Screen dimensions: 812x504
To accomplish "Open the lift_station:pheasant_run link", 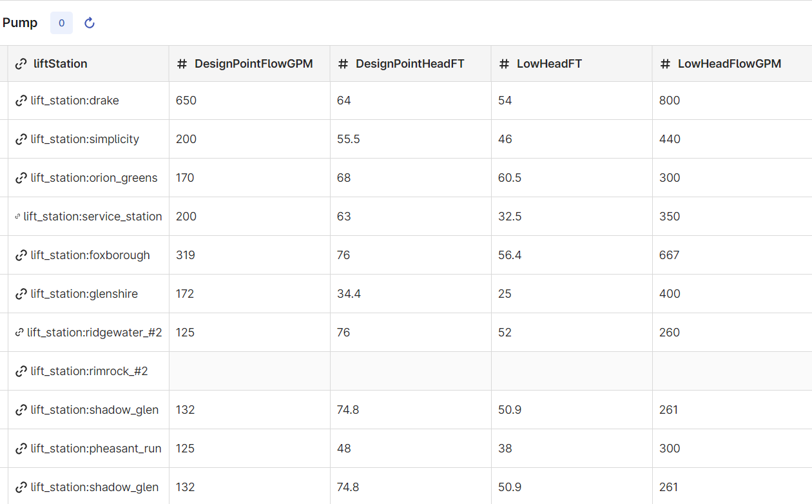I will pyautogui.click(x=96, y=449).
